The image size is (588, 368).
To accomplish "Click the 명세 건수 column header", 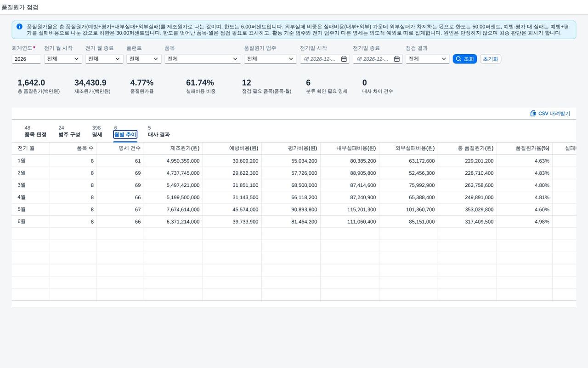I will [x=120, y=148].
